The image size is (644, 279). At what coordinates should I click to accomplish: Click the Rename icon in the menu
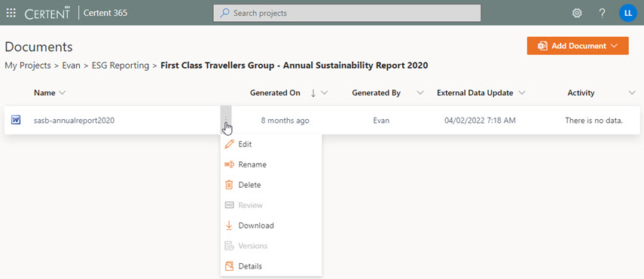(229, 164)
